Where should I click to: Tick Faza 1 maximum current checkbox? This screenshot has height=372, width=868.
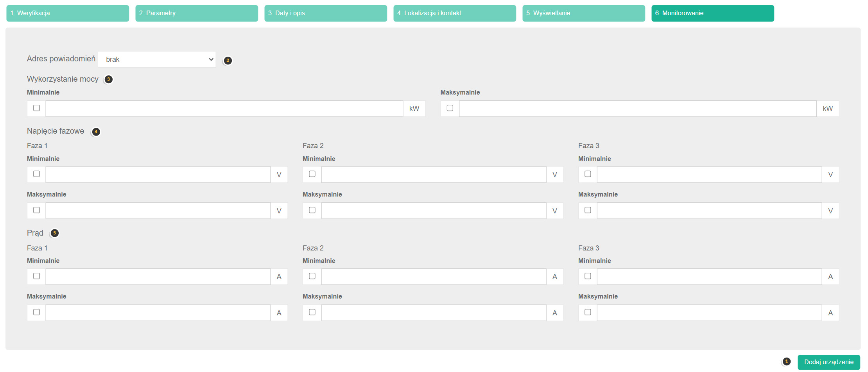pyautogui.click(x=36, y=312)
